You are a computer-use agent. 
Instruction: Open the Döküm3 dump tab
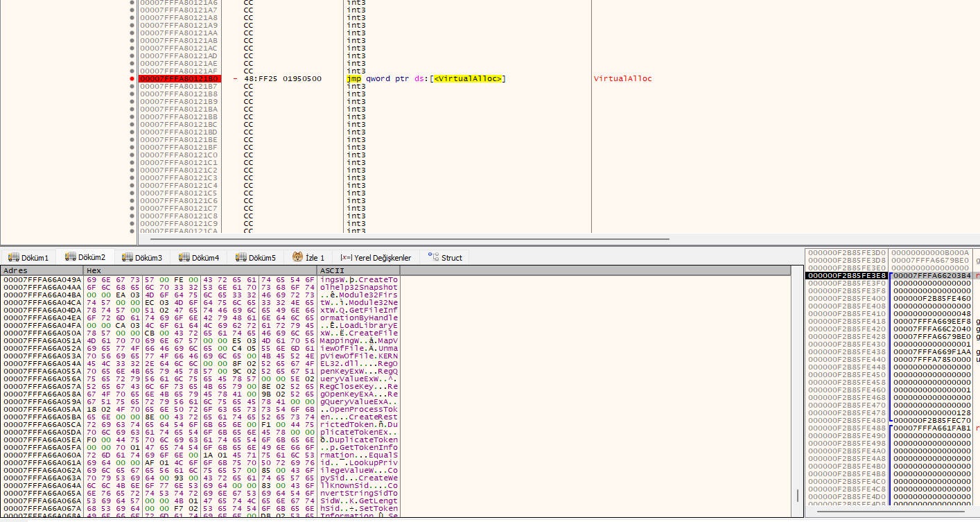click(x=142, y=257)
